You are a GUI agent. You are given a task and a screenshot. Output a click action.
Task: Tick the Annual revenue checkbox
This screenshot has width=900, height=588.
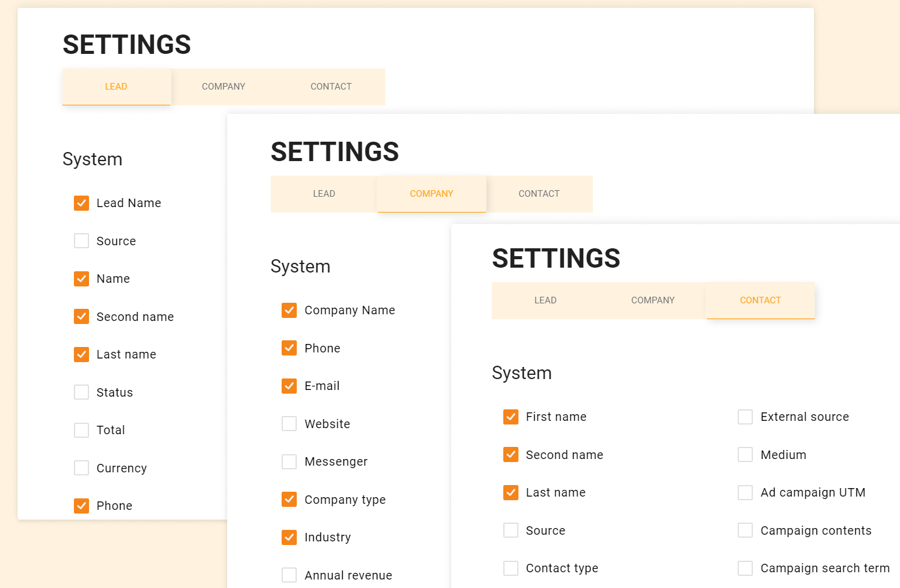coord(290,575)
